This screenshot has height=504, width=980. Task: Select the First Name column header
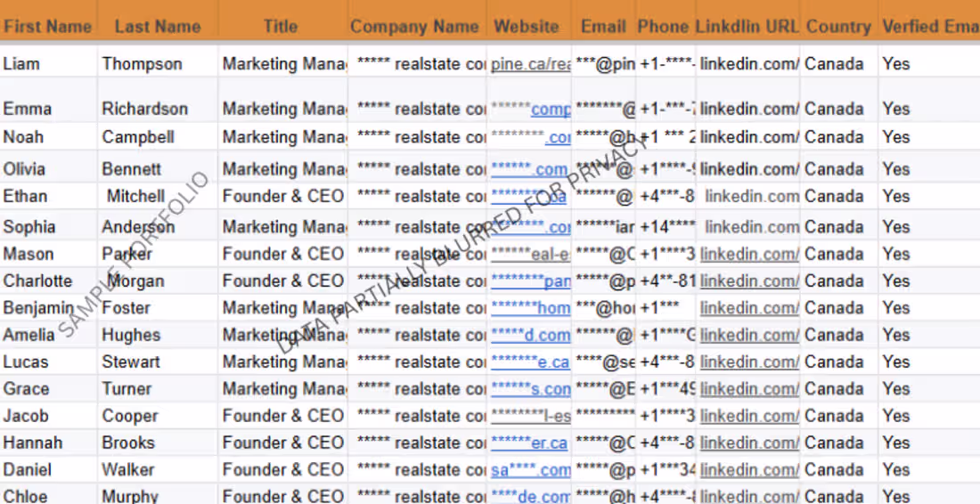[x=48, y=26]
